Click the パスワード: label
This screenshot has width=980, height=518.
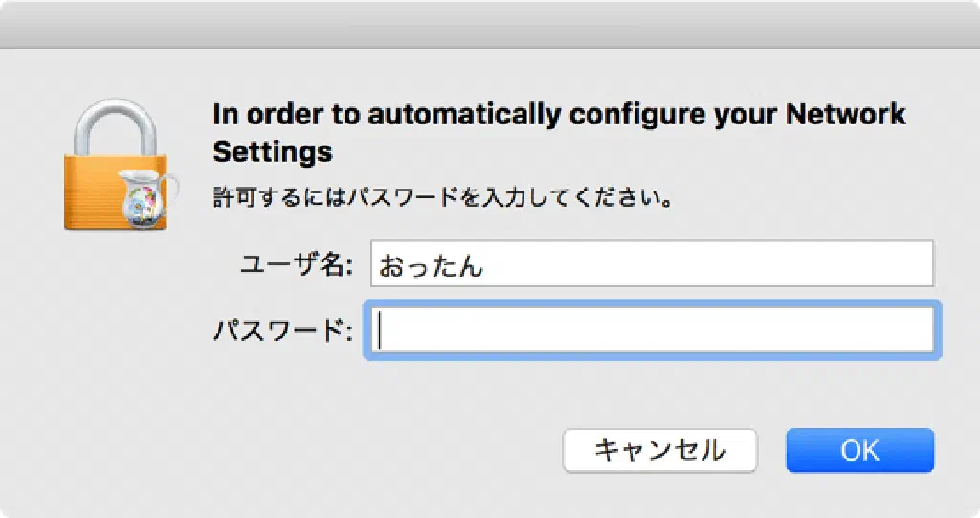point(283,331)
